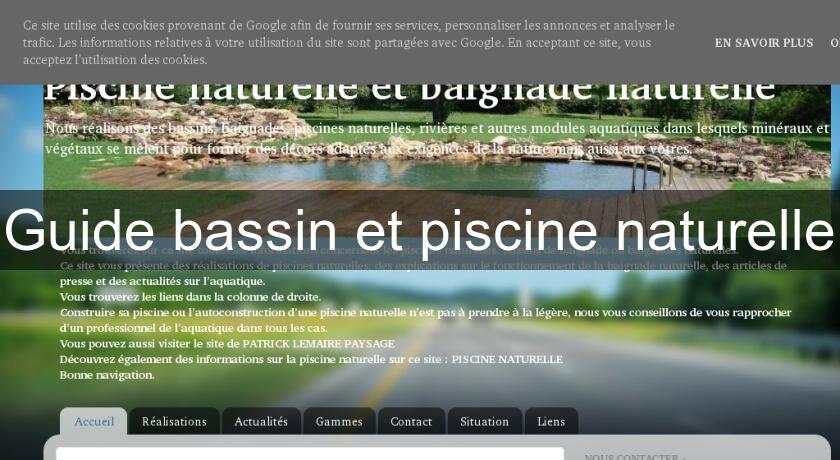Click EN SAVOIR PLUS in cookie banner
This screenshot has height=460, width=840.
763,43
